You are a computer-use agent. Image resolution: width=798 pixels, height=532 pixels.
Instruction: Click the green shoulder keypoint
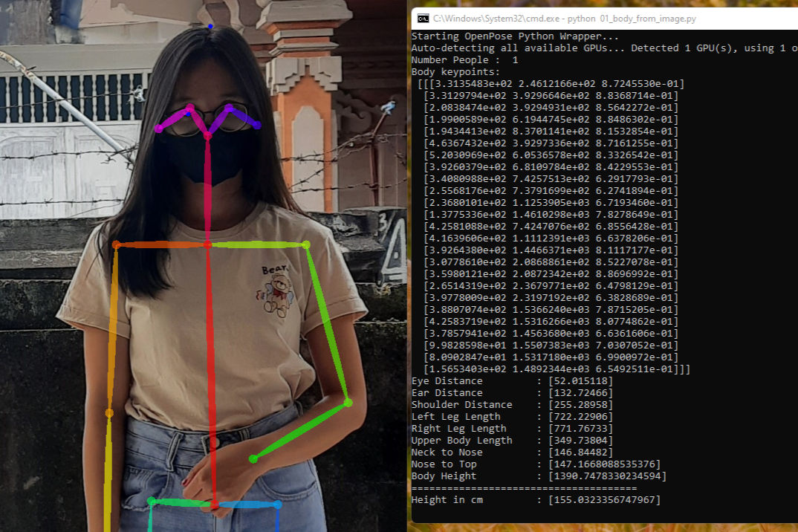305,244
